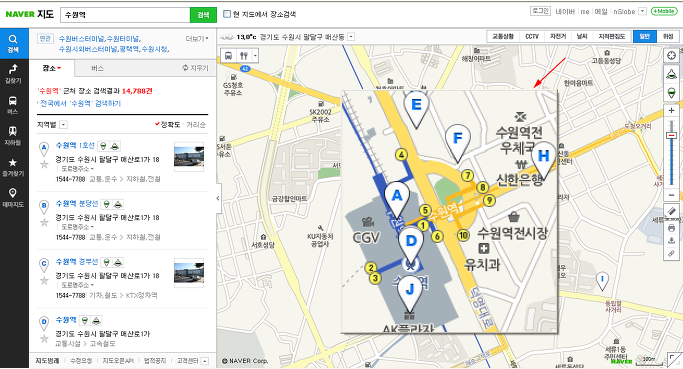
Task: Expand 도로명주소 under 수원역 분당선
Action: coord(78,227)
